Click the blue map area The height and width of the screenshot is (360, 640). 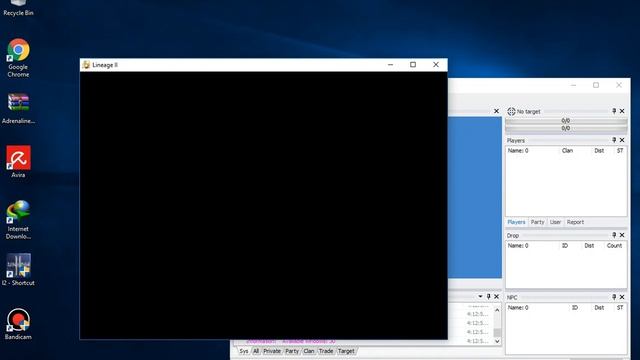(x=475, y=198)
